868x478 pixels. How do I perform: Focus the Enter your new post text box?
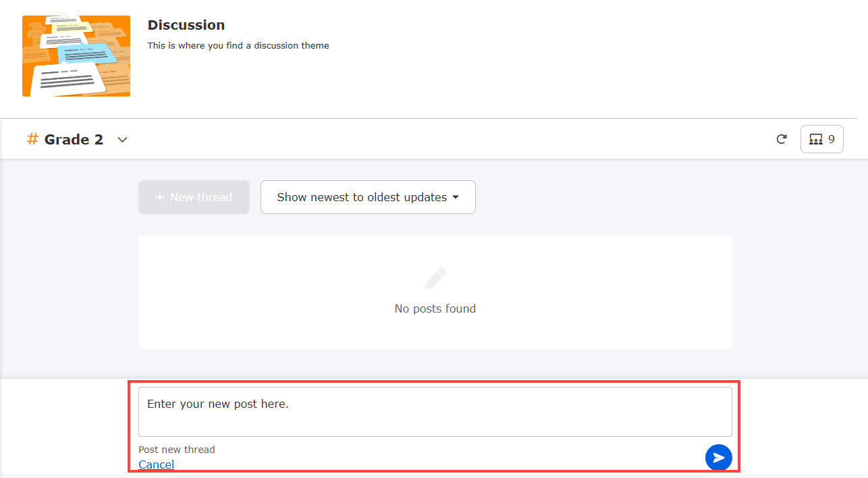tap(435, 411)
